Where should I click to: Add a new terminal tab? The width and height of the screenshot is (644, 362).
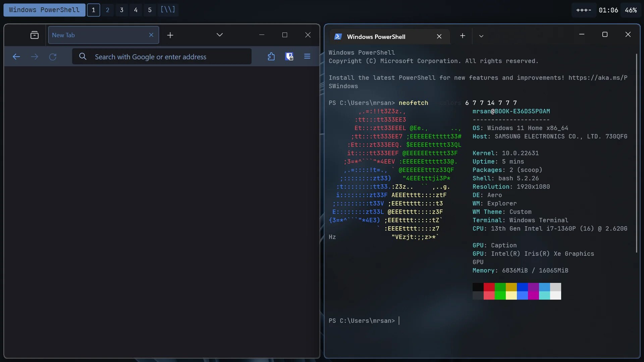[x=463, y=36]
